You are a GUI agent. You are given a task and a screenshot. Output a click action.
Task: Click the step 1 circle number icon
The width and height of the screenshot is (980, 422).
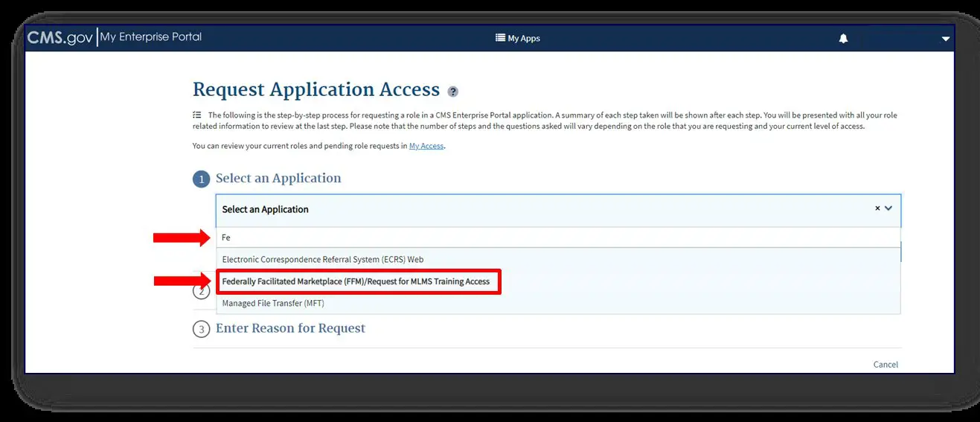coord(201,179)
